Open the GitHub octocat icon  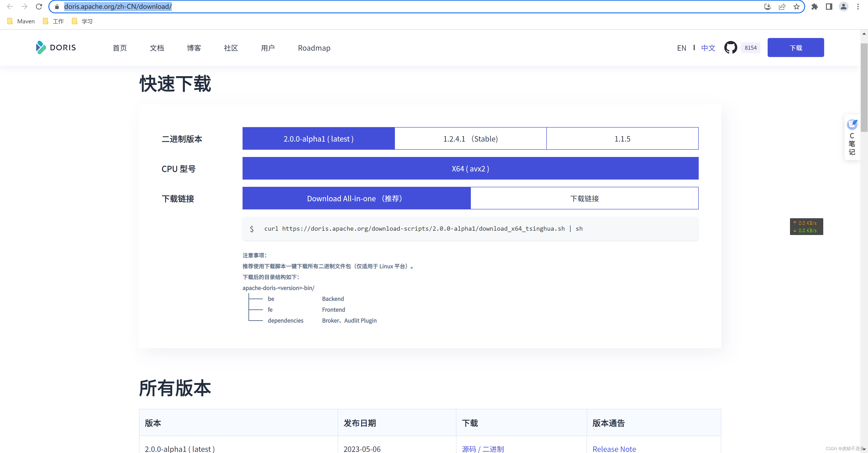tap(731, 47)
